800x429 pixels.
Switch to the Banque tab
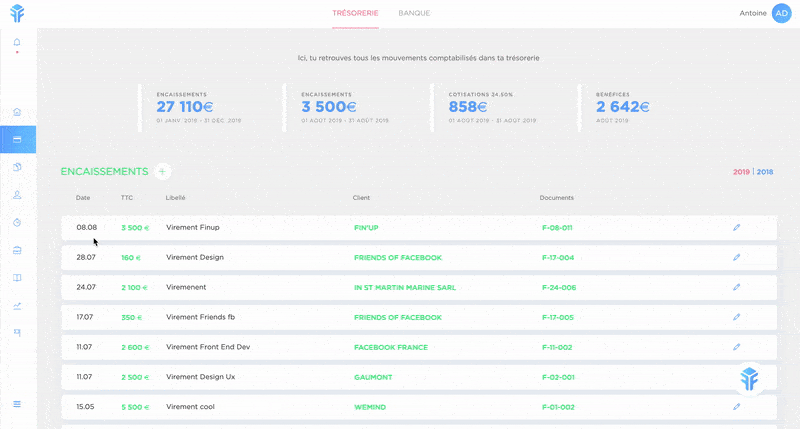coord(414,13)
